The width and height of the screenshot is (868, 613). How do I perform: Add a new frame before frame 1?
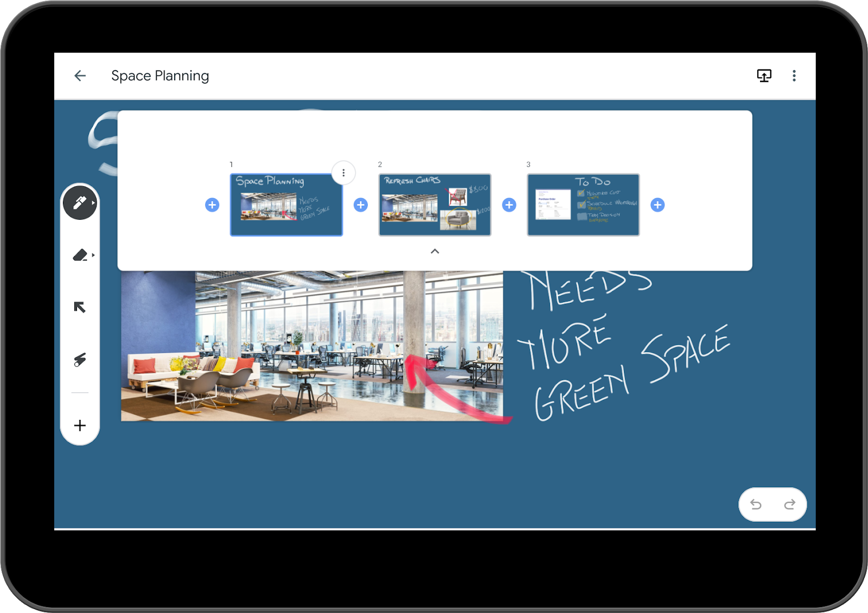pyautogui.click(x=212, y=205)
